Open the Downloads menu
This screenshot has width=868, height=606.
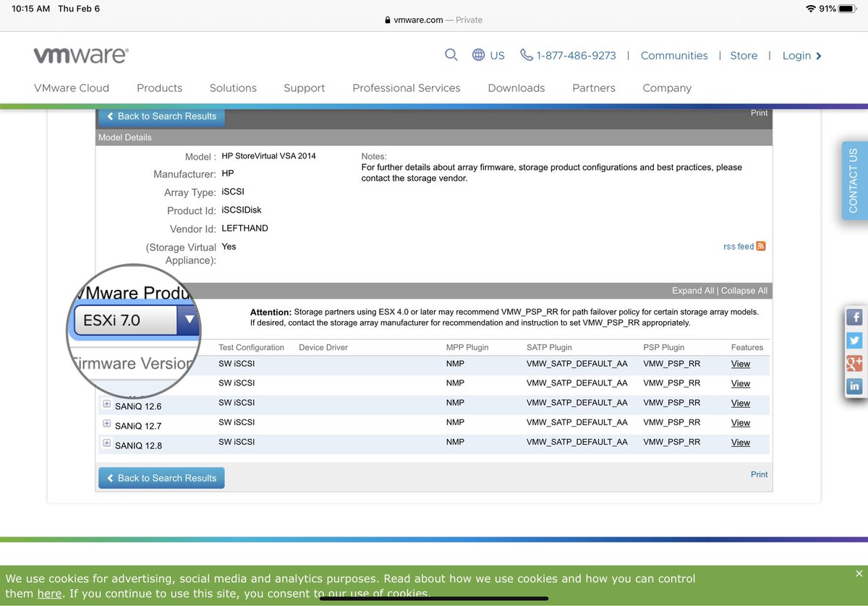[x=516, y=88]
